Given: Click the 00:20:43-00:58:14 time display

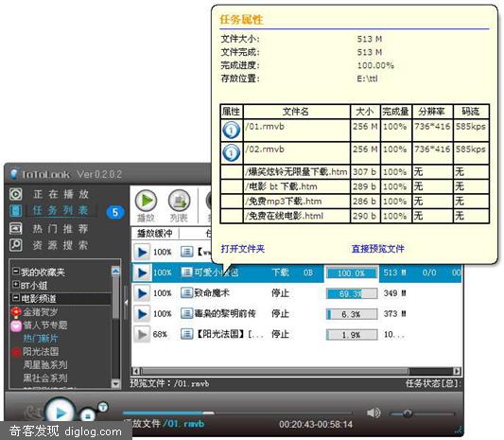Looking at the screenshot, I should 316,424.
